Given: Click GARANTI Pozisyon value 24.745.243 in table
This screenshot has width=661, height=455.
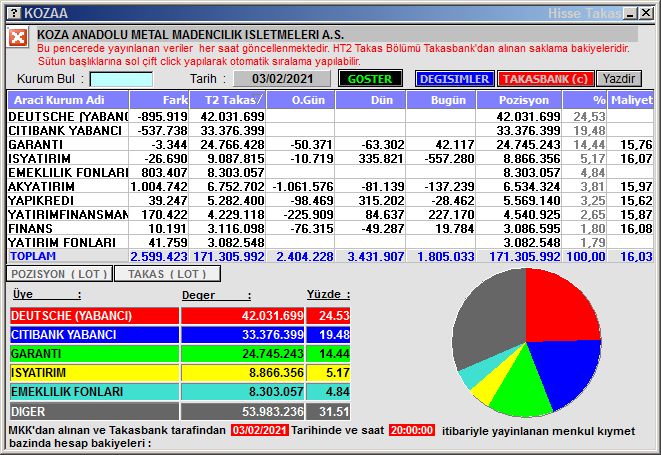Looking at the screenshot, I should [528, 145].
